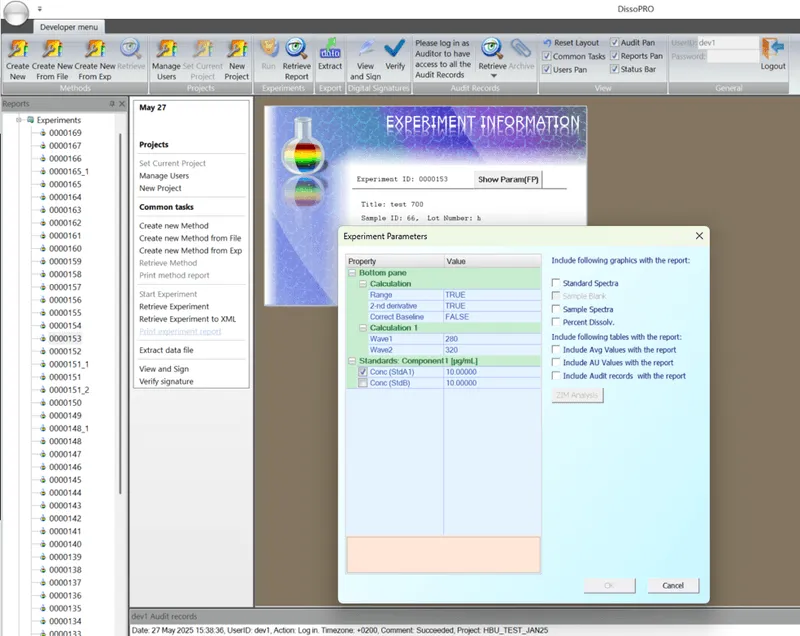
Task: Click the Retrieve Experiment task link
Action: pyautogui.click(x=174, y=307)
